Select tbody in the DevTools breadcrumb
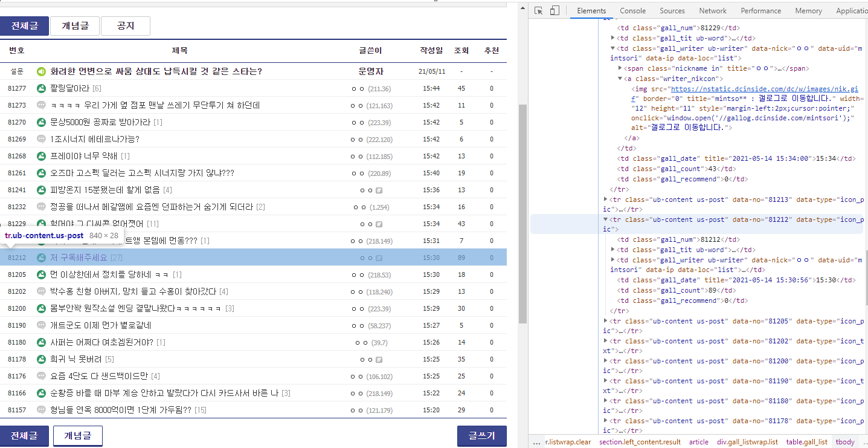This screenshot has height=448, width=868. 845,442
